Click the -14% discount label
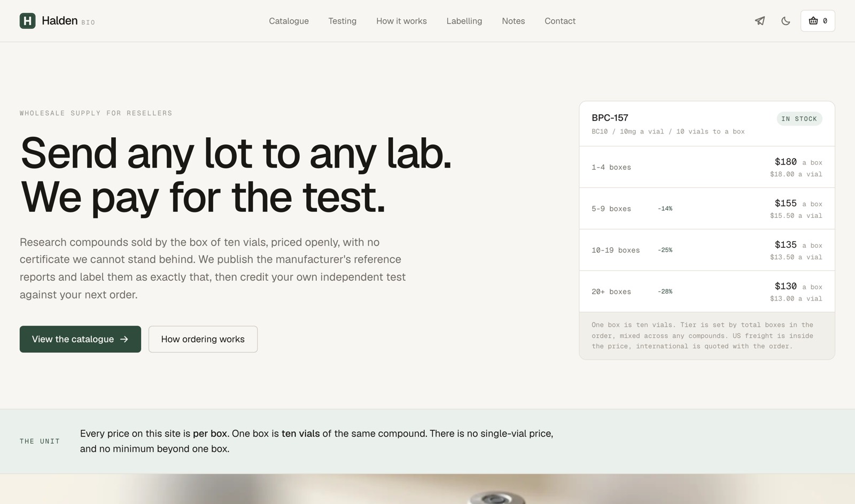Viewport: 855px width, 504px height. [665, 209]
